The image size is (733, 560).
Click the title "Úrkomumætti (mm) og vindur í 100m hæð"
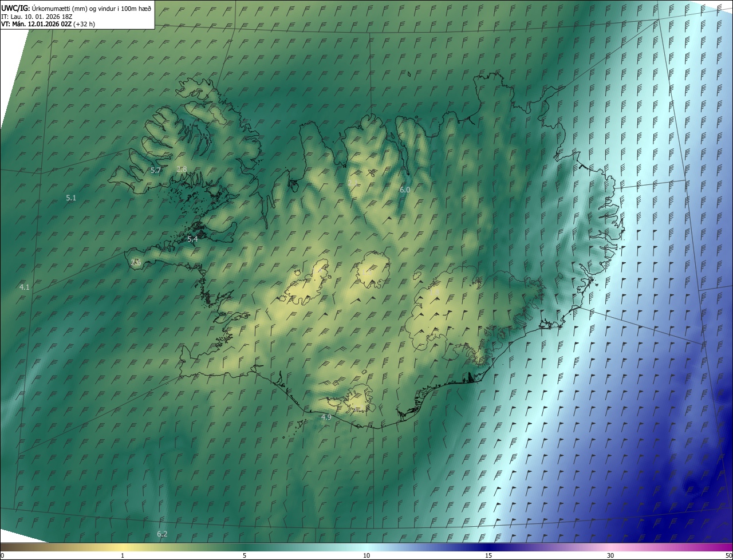coord(92,8)
